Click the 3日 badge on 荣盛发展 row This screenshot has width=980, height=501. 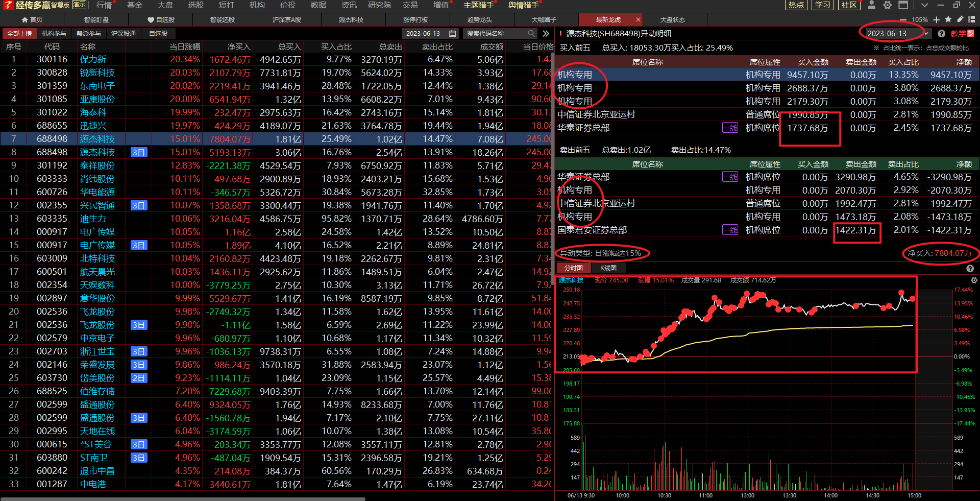click(x=139, y=365)
